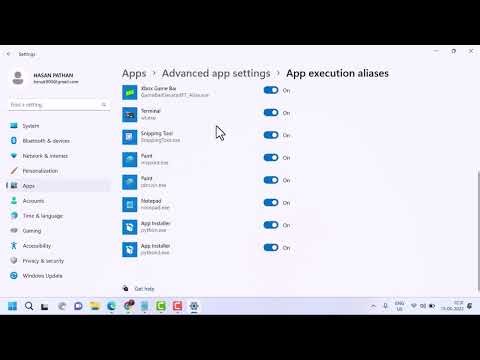Open the red C app on the taskbar
The width and height of the screenshot is (480, 360).
[x=178, y=306]
